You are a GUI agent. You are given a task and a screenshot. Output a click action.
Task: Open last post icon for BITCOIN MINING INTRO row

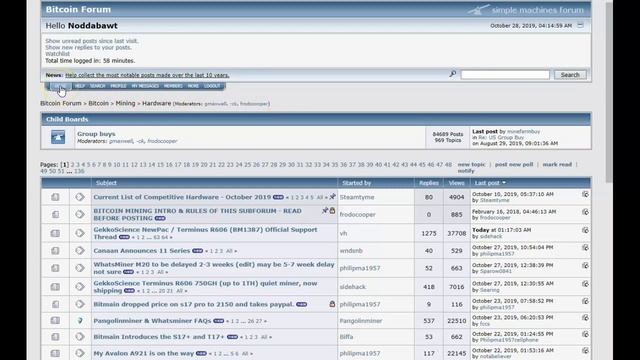click(x=585, y=212)
